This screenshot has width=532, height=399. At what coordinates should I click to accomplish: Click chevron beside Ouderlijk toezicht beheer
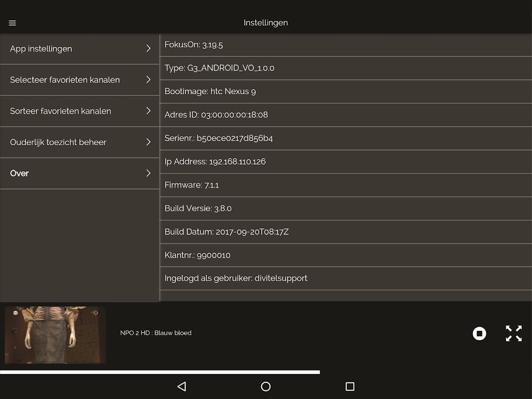coord(148,142)
